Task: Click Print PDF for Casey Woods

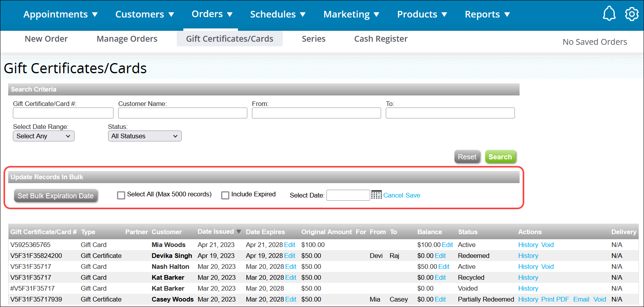Action: point(555,299)
